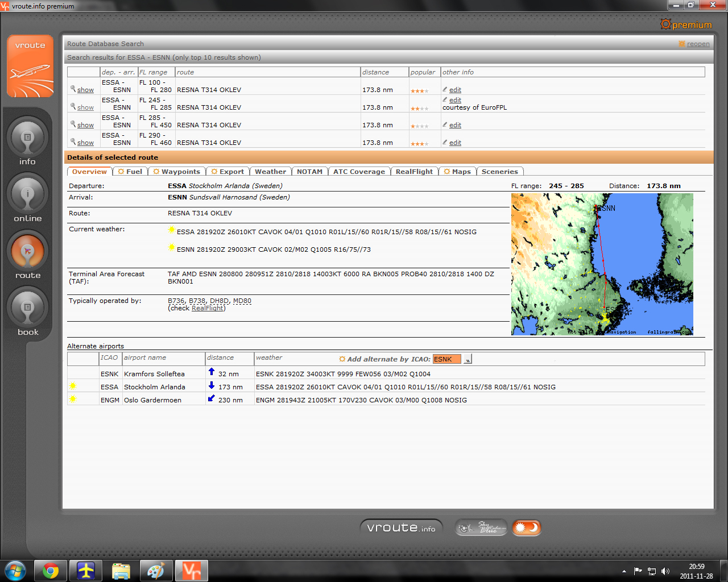
Task: Open the yellow airplane app in taskbar
Action: 86,571
